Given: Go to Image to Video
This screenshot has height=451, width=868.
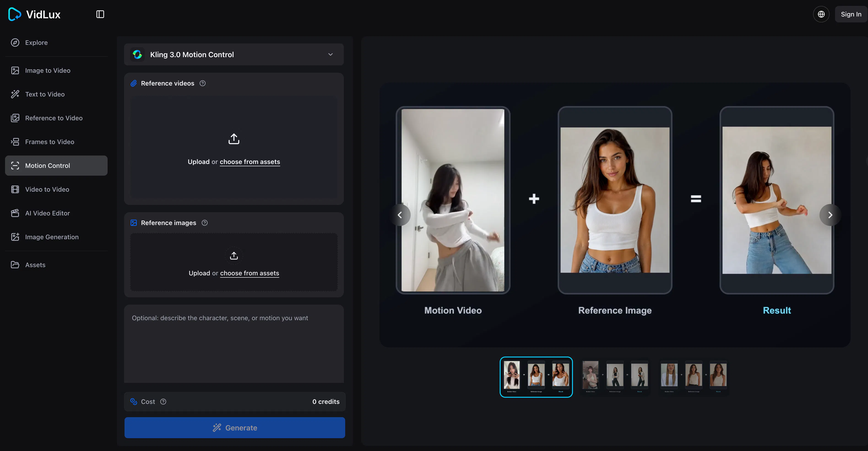Looking at the screenshot, I should coord(56,70).
